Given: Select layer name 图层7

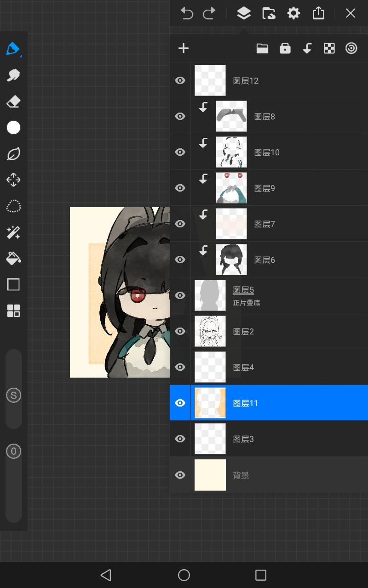Looking at the screenshot, I should (264, 224).
